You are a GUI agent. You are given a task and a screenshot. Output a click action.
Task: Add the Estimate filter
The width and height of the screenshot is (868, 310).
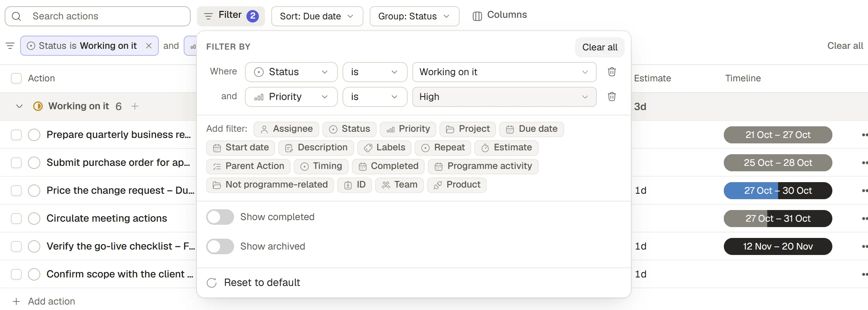[x=506, y=148]
